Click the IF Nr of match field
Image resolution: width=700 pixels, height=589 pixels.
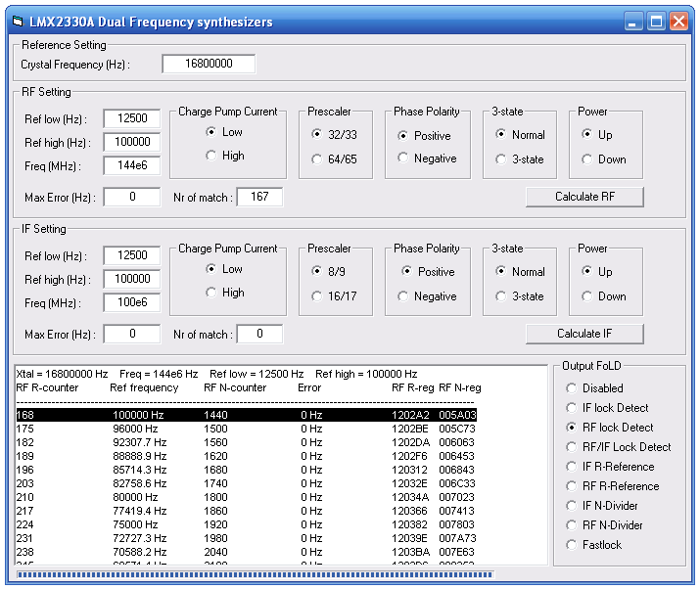click(x=259, y=335)
